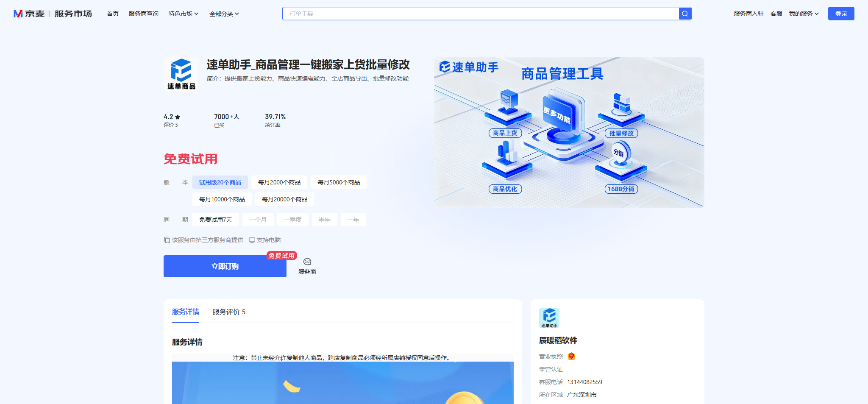Click the 荣誉认证 label
The width and height of the screenshot is (868, 404).
click(551, 369)
